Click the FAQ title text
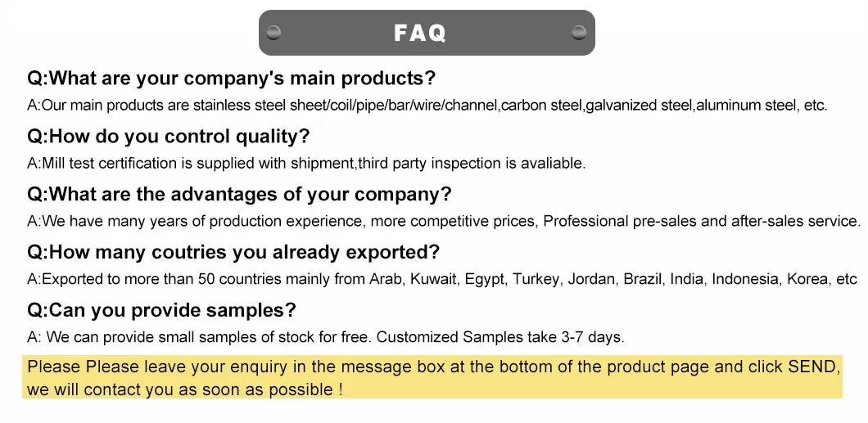Viewport: 868px width, 423px height. (x=420, y=33)
